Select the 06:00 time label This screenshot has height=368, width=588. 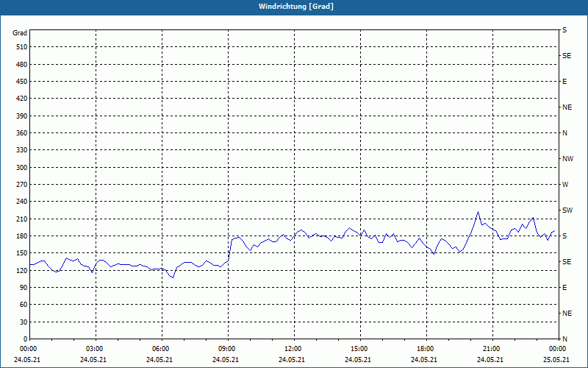(162, 349)
